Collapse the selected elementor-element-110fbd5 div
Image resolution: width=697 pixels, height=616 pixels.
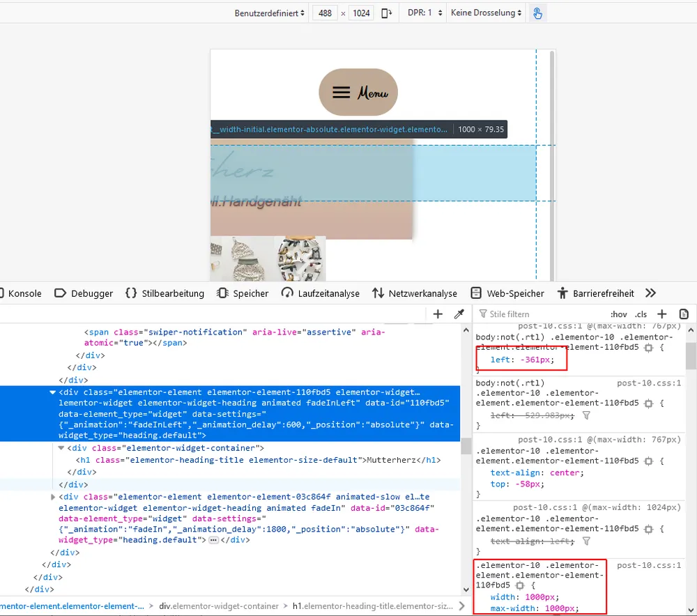coord(52,392)
